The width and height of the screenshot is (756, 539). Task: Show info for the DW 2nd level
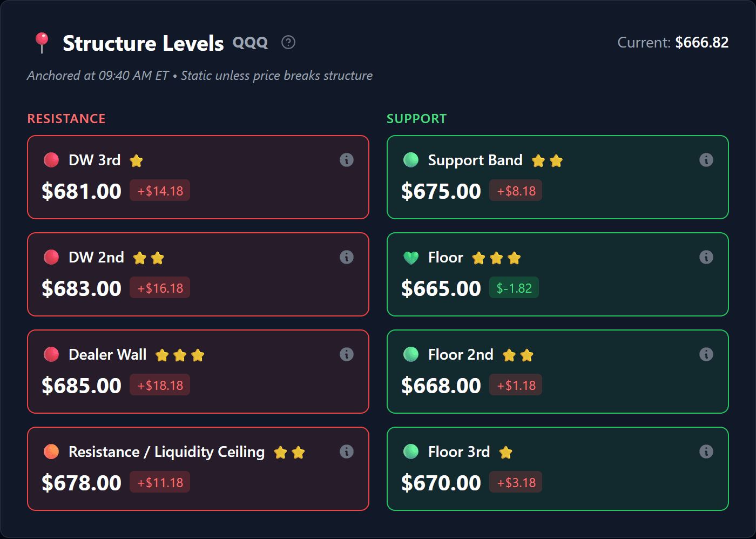347,257
